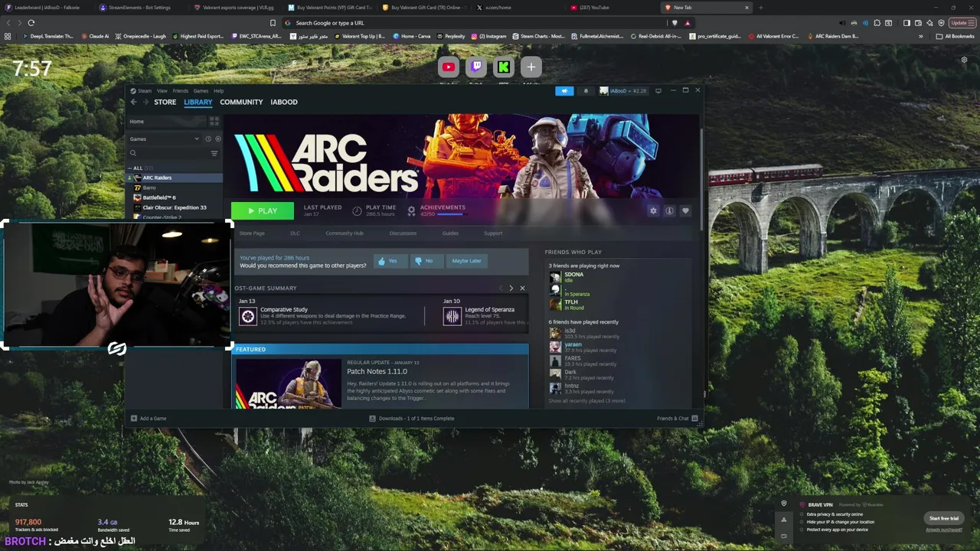The height and width of the screenshot is (551, 980).
Task: Select Barro in the games list
Action: pyautogui.click(x=149, y=187)
